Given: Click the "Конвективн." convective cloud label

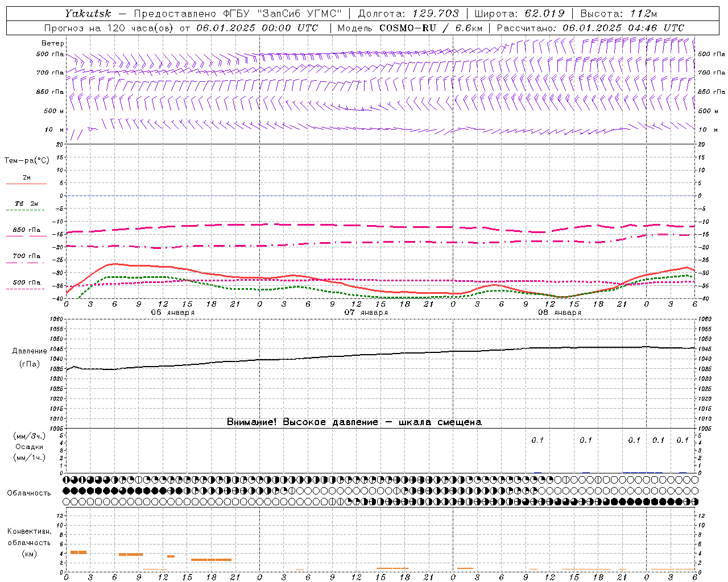Looking at the screenshot, I should pyautogui.click(x=30, y=531).
